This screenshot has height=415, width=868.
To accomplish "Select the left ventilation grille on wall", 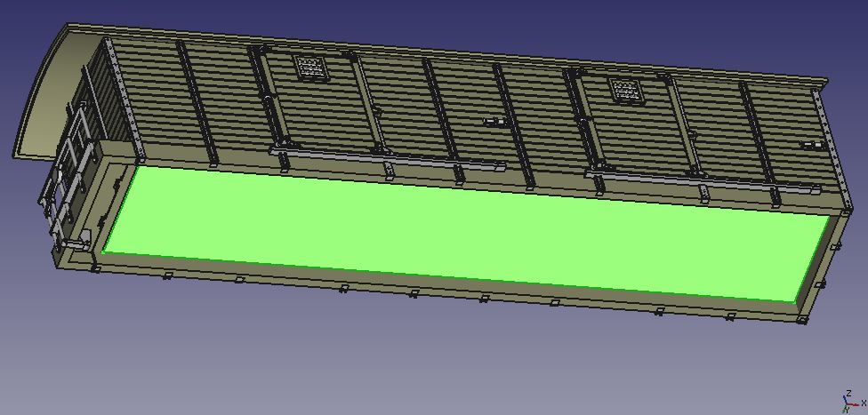I will tap(309, 67).
